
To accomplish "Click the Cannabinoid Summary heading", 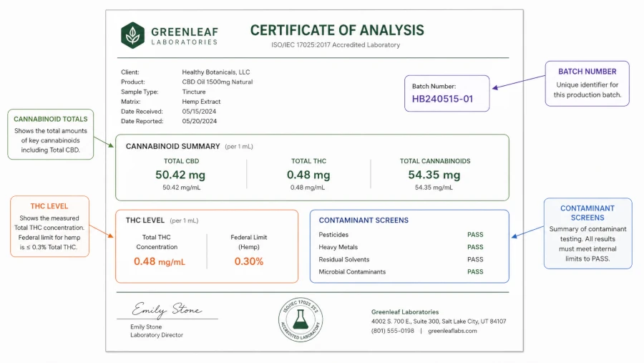I will 173,146.
